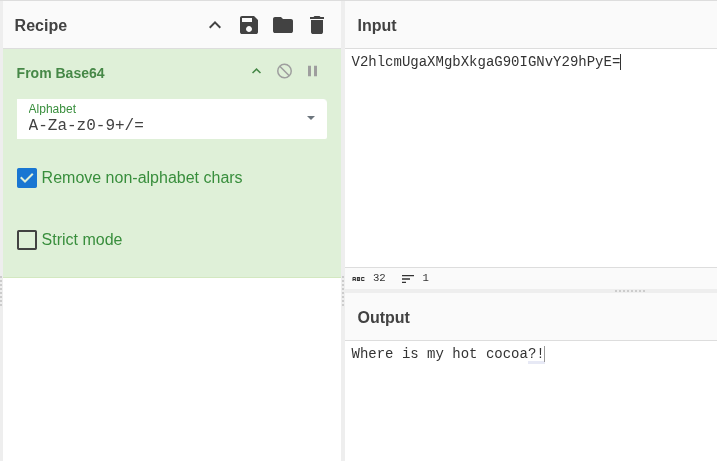717x461 pixels.
Task: Collapse the From Base64 operation
Action: pos(256,71)
